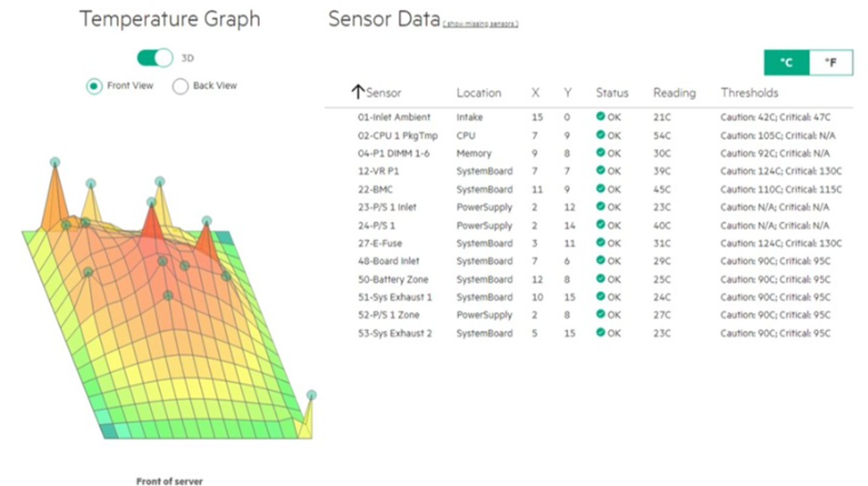Click the X coordinate column header

point(535,93)
